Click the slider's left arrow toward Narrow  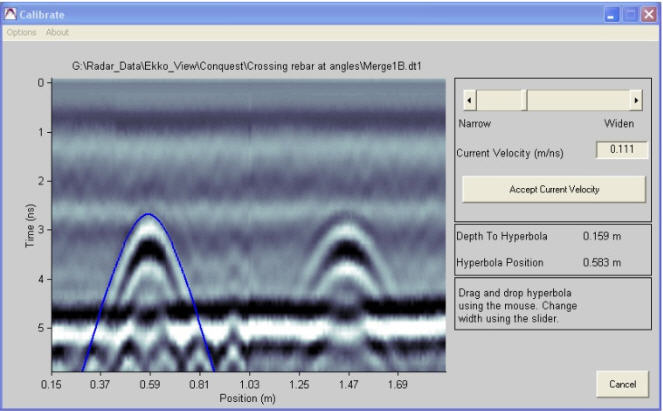469,100
